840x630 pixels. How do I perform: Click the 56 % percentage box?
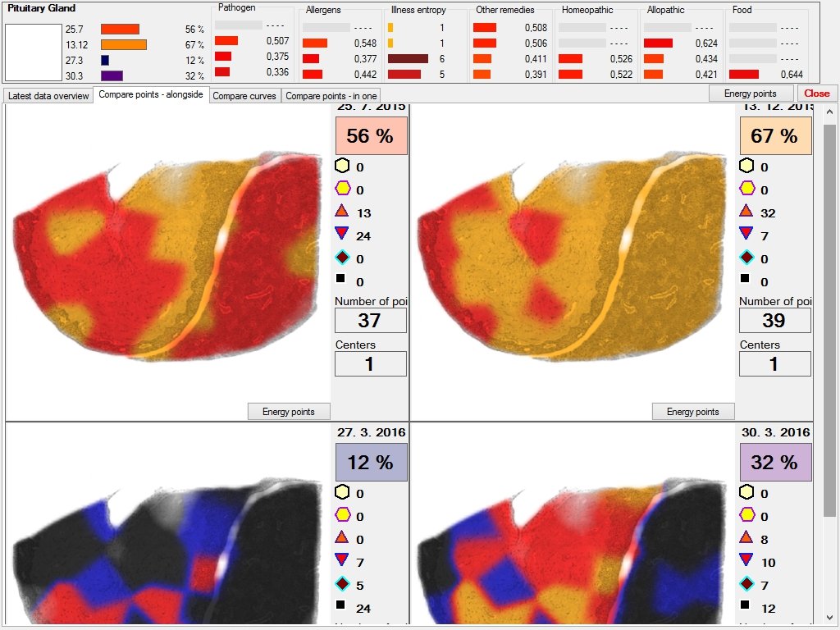click(370, 136)
